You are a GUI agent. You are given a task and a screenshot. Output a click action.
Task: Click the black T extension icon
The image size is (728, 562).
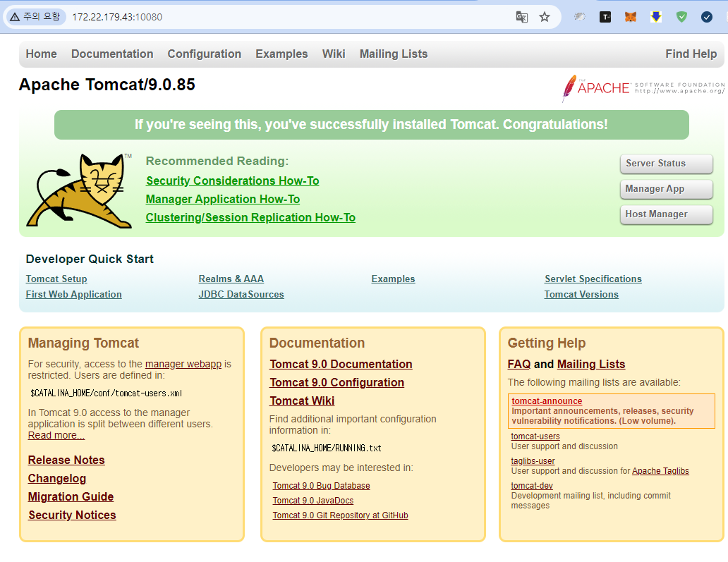point(605,17)
